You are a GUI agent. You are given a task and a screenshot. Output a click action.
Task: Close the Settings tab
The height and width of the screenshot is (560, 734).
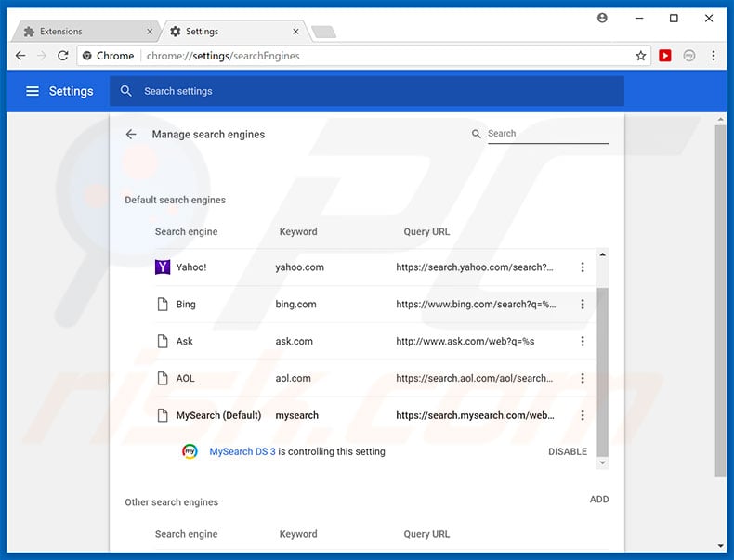click(x=295, y=32)
